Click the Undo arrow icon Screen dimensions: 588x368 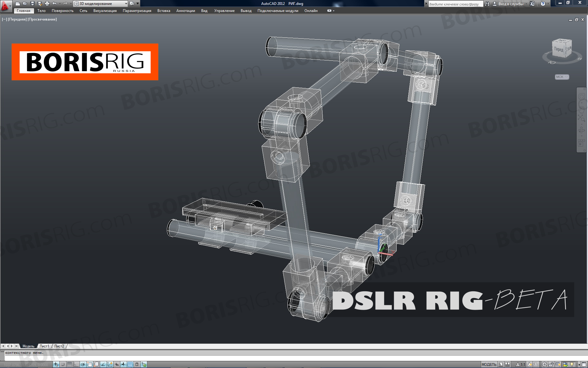[55, 4]
